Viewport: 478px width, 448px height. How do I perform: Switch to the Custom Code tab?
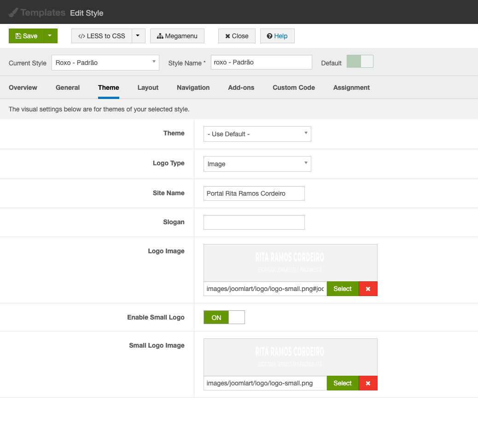pos(293,87)
